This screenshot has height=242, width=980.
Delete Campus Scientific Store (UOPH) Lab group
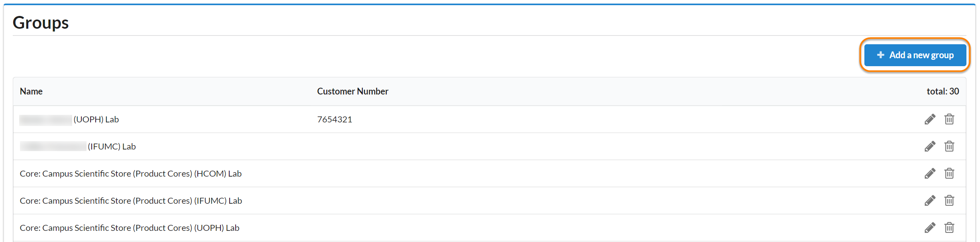949,228
